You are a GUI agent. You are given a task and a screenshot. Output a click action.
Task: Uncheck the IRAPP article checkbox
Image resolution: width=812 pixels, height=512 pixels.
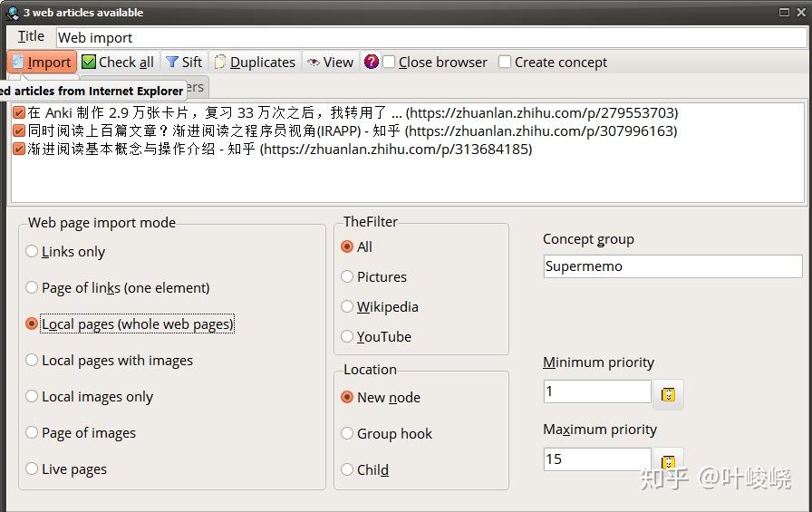[x=19, y=130]
